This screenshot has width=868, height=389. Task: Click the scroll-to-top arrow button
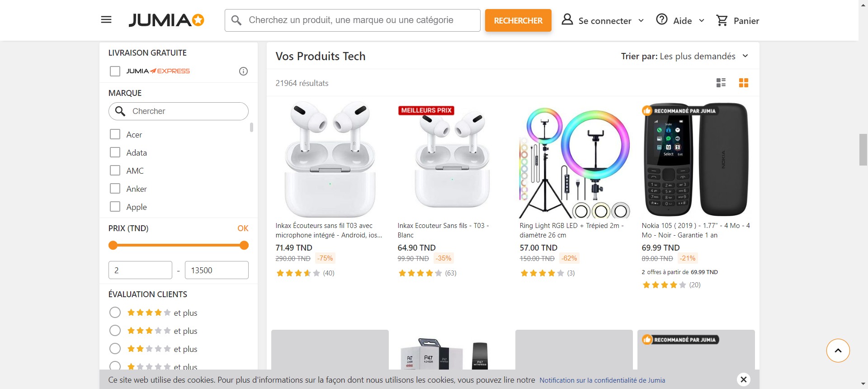click(838, 351)
